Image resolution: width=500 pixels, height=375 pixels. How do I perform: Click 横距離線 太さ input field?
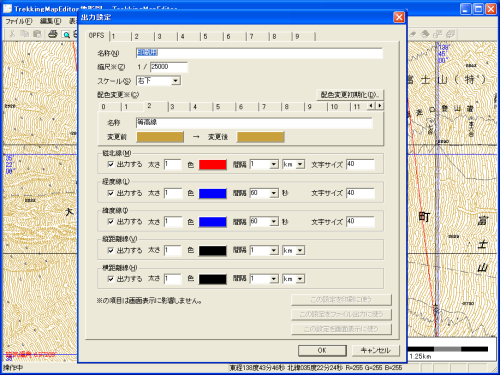tap(173, 279)
